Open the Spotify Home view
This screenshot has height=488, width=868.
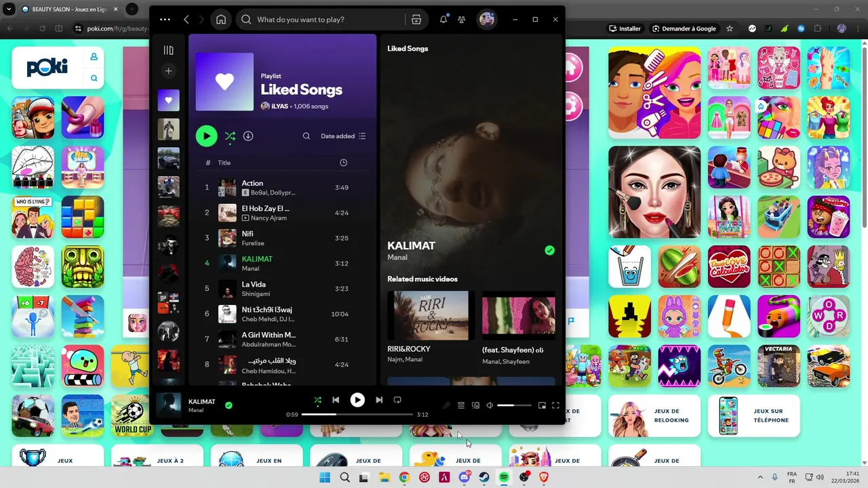221,20
